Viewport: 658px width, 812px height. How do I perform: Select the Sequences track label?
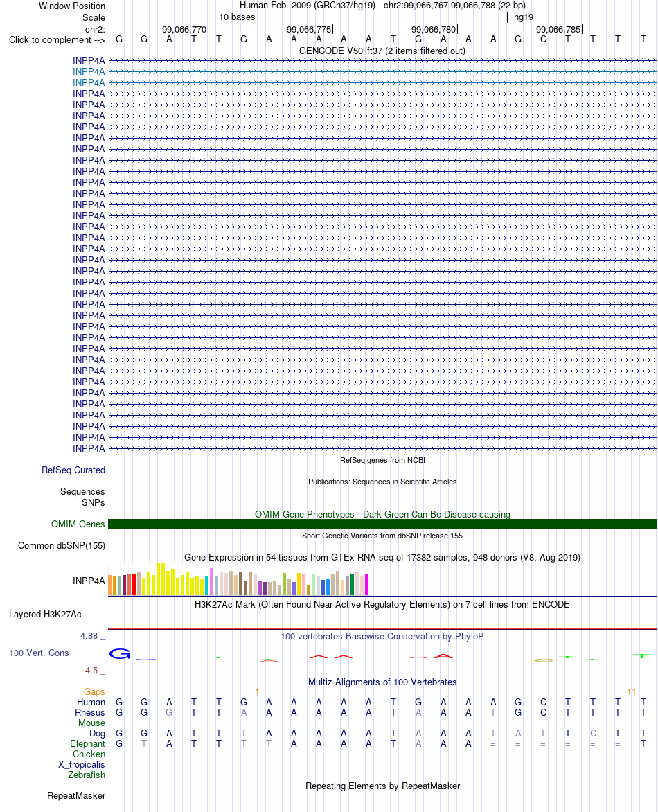click(x=82, y=491)
